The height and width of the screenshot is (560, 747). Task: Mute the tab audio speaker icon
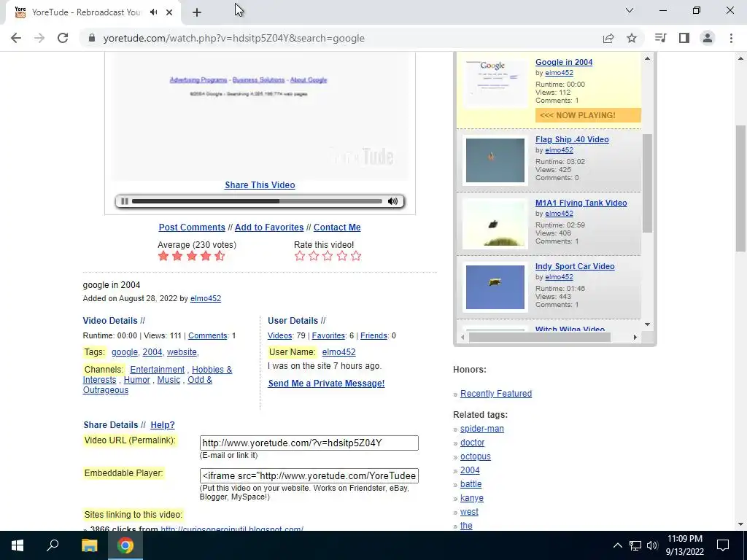pos(153,12)
